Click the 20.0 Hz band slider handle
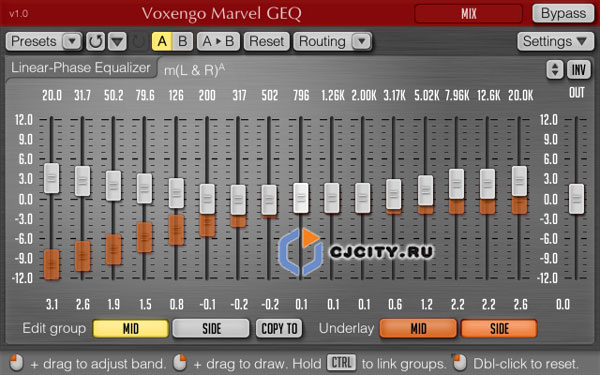 point(52,178)
